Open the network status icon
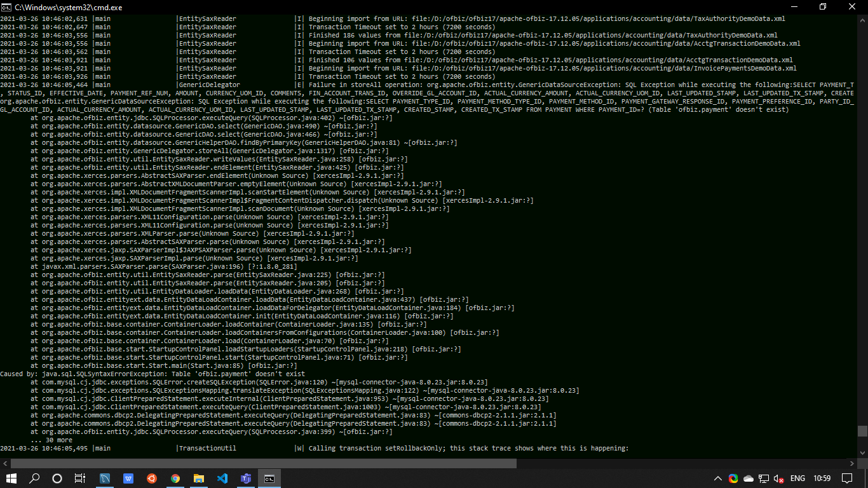This screenshot has width=868, height=488. pos(764,478)
